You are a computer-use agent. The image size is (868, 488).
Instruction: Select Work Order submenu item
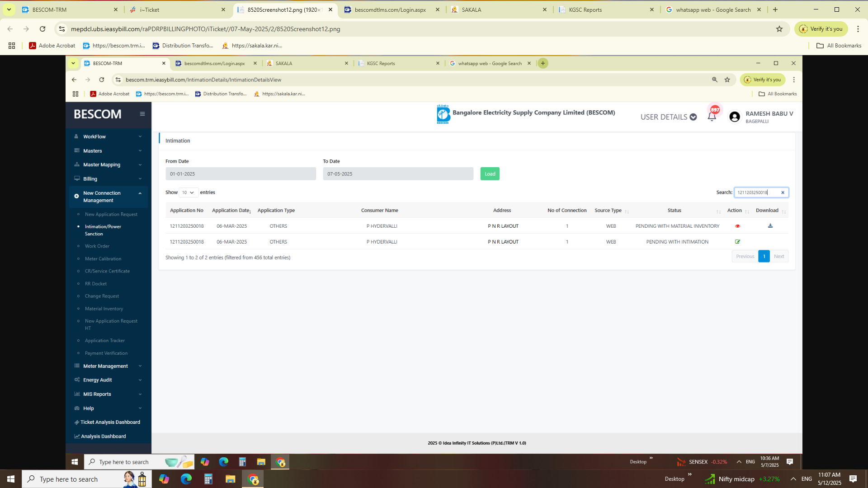[97, 246]
